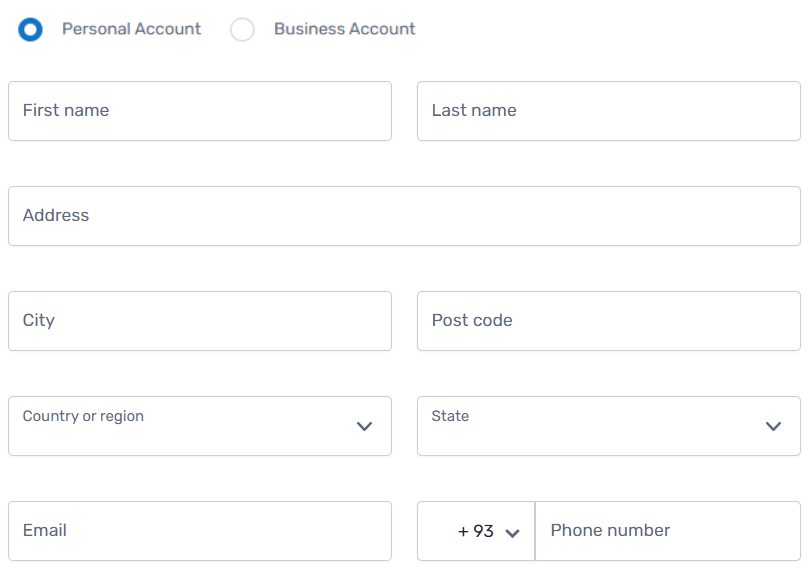Click the '+ 93' dialing code text
Screen dimensions: 812x584
click(x=476, y=531)
